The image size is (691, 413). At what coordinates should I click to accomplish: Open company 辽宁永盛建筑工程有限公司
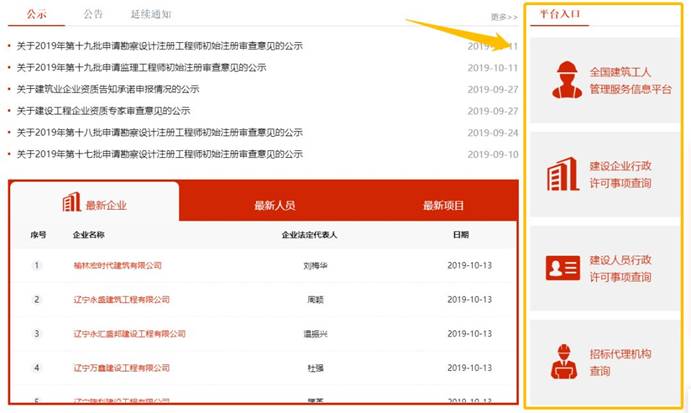tap(121, 299)
